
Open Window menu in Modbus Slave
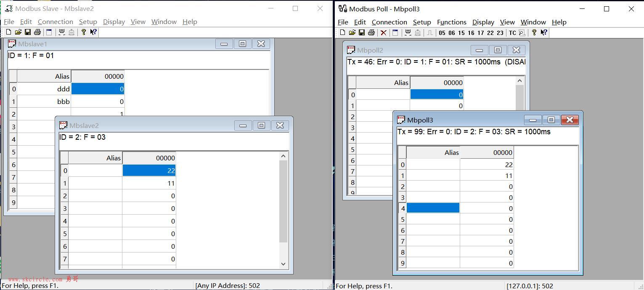[x=164, y=22]
